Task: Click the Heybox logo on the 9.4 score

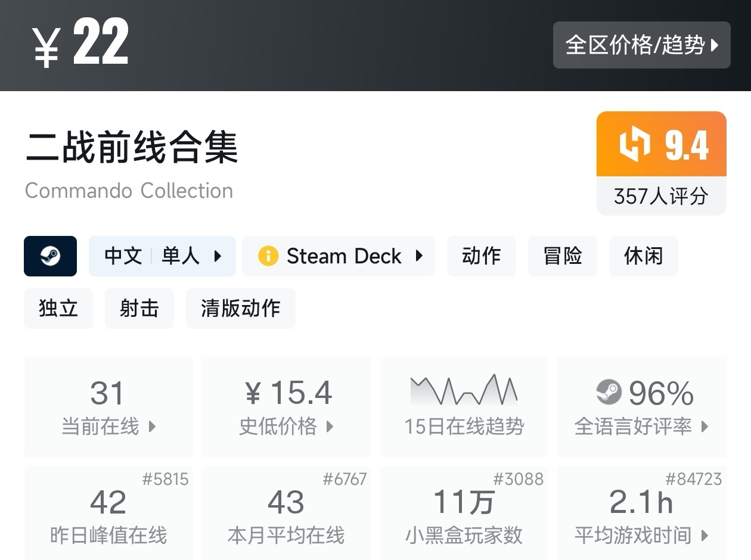Action: click(x=634, y=144)
